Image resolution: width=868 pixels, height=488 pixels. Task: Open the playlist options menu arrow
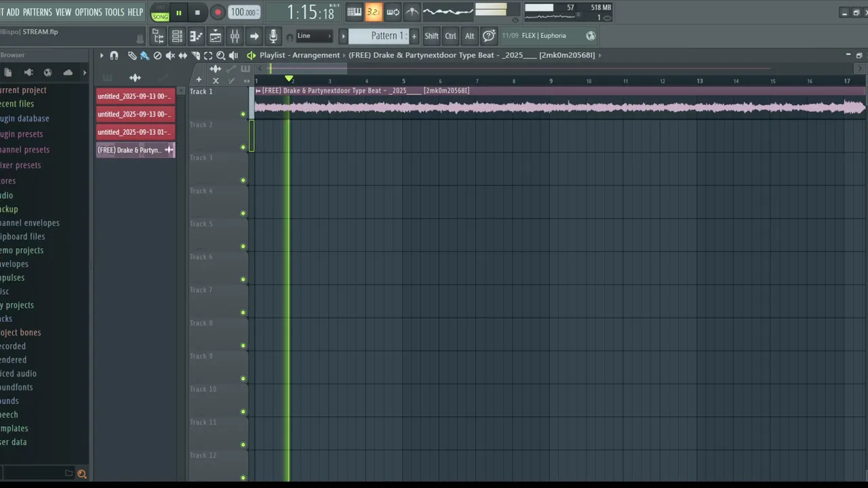click(102, 56)
